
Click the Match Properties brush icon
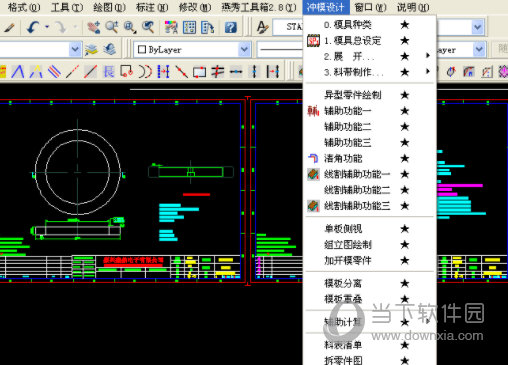(x=9, y=27)
